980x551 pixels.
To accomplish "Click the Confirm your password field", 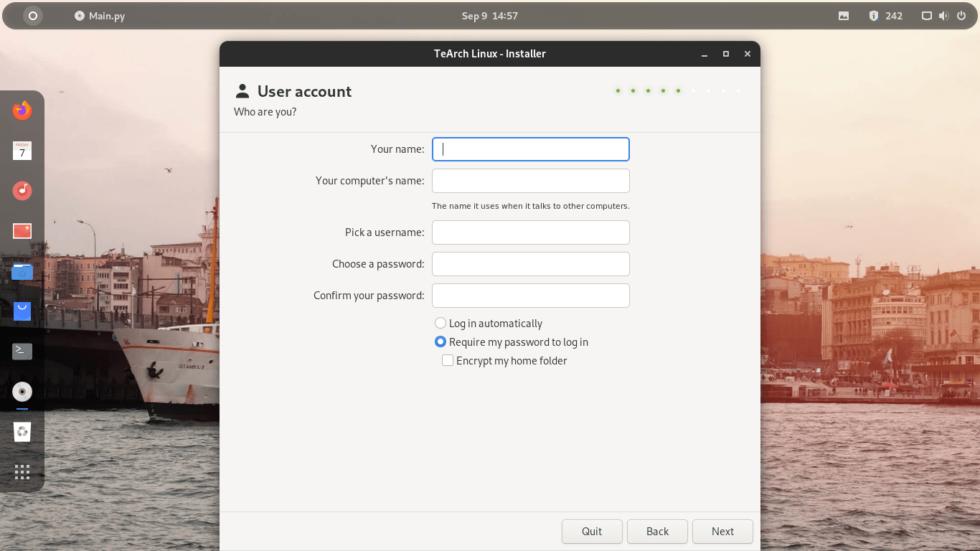I will point(531,296).
